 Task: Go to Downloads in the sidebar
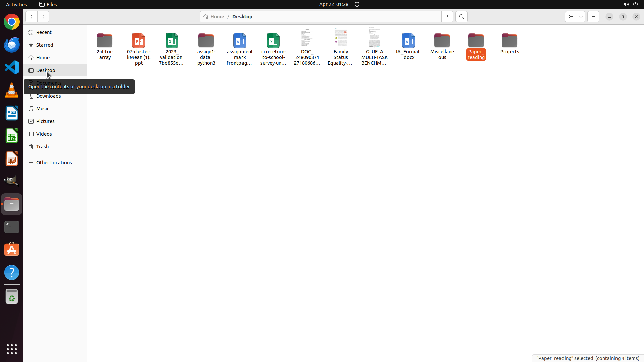48,96
